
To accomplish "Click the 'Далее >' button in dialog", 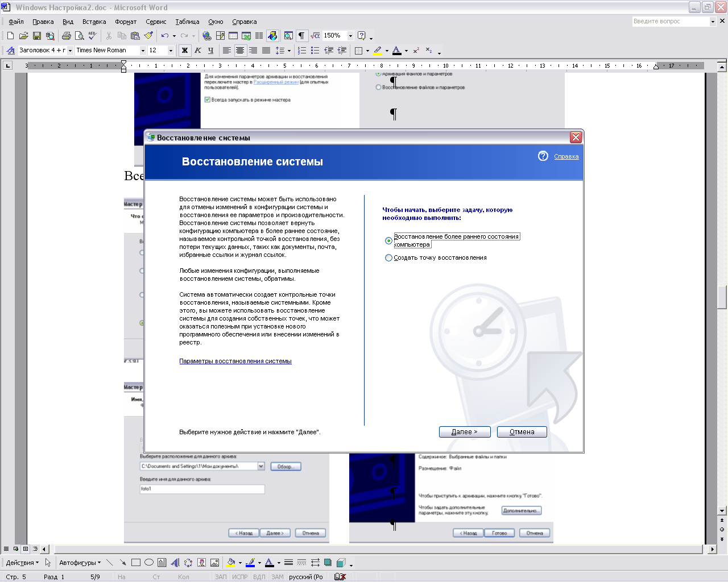I will [465, 432].
